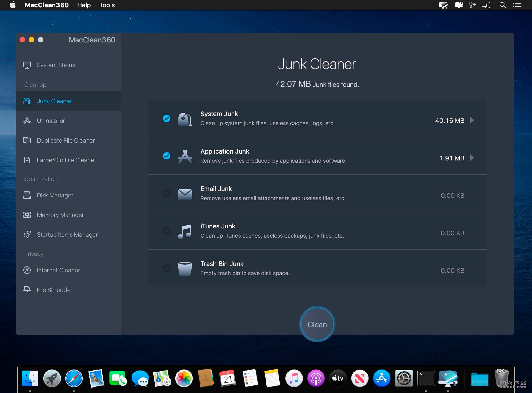Open Duplicate File Cleaner

pyautogui.click(x=68, y=140)
